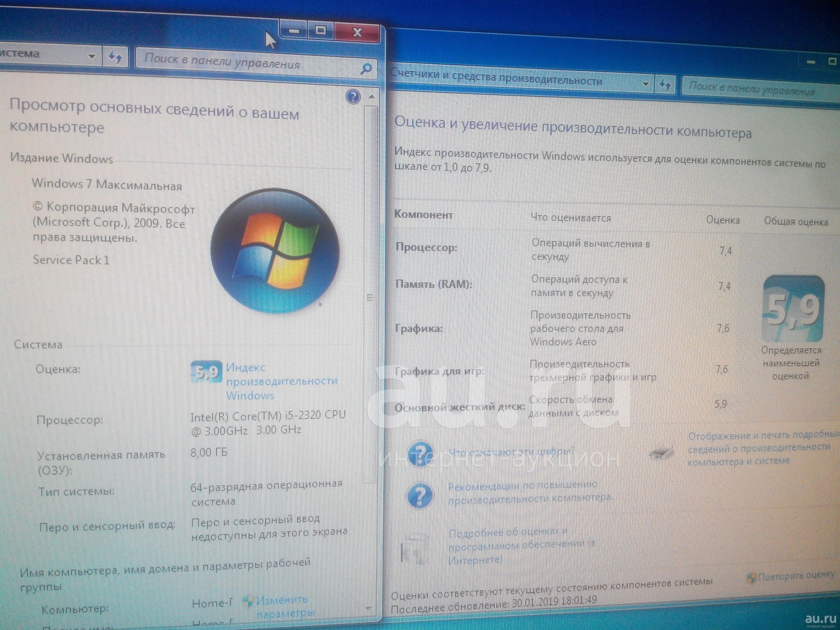Click 'Основной жесткий диск:' row label

[x=460, y=408]
